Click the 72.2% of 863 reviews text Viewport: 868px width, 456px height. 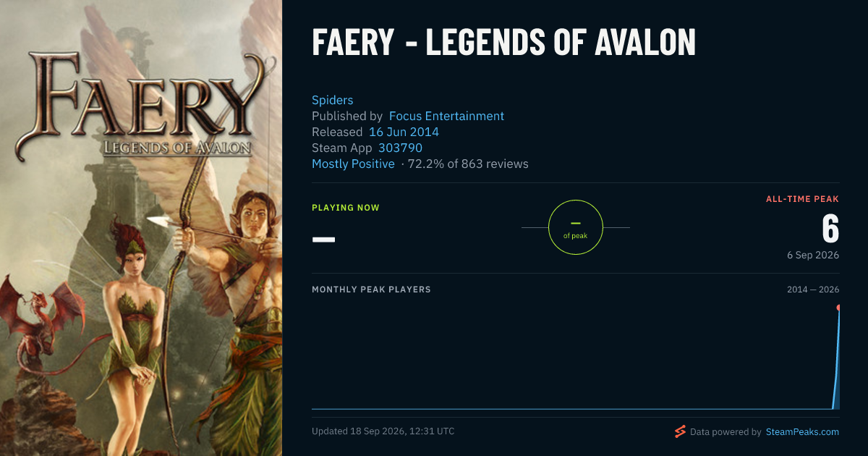468,164
